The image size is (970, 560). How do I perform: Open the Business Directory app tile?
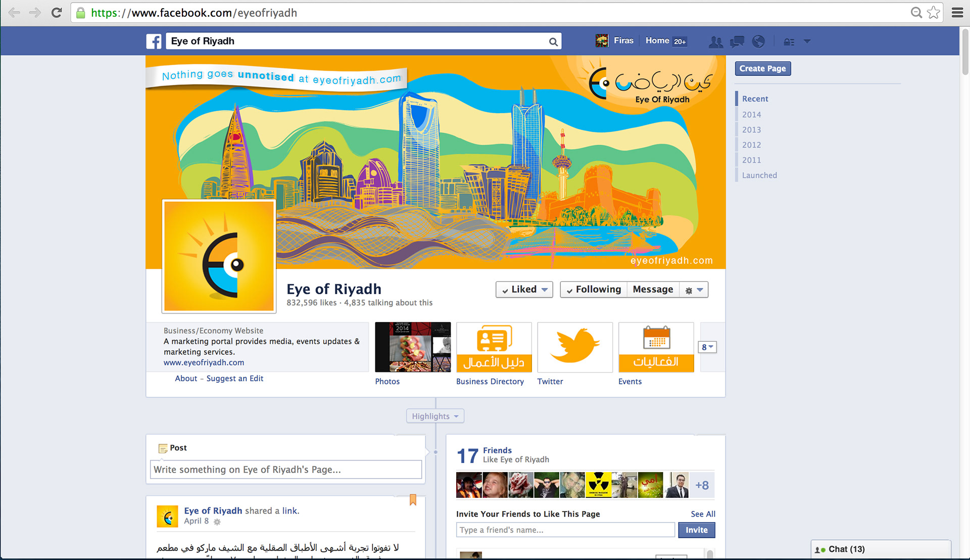pos(494,347)
